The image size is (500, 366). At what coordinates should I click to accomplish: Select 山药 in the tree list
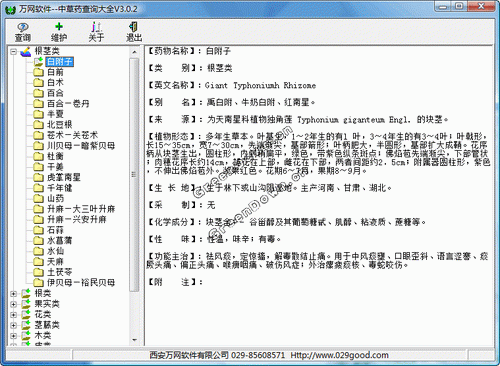pos(55,198)
